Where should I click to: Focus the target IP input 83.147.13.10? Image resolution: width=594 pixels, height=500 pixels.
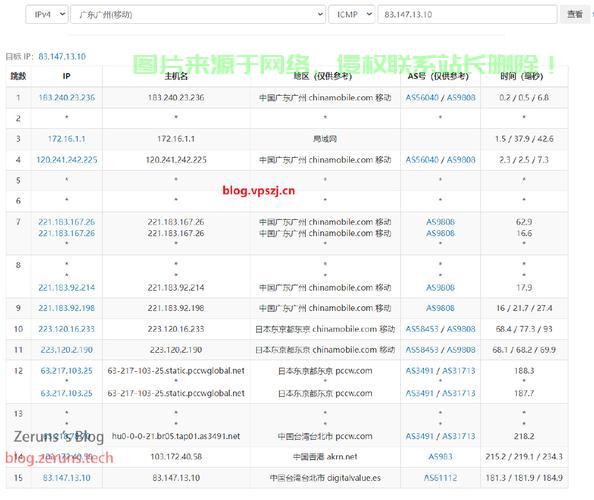pyautogui.click(x=467, y=14)
